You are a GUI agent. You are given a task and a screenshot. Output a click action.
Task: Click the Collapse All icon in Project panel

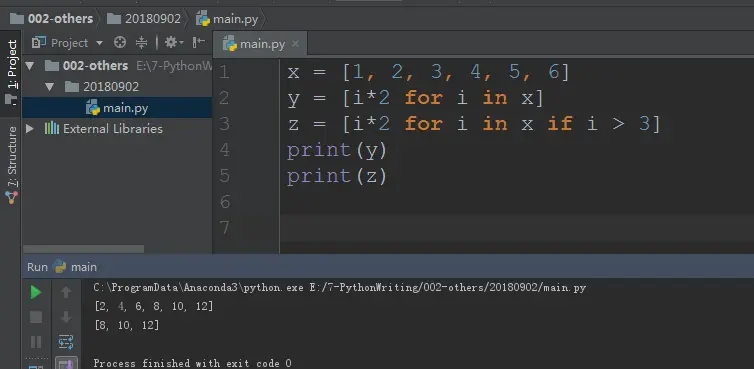pyautogui.click(x=141, y=43)
